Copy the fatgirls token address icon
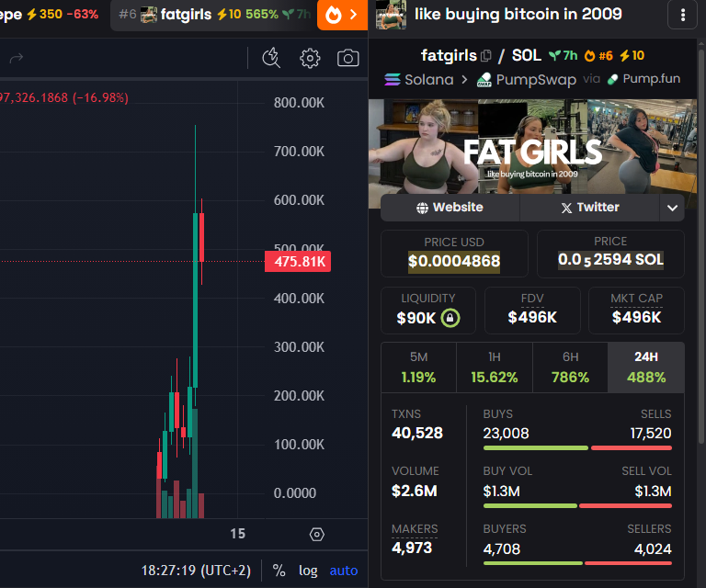Viewport: 706px width, 588px height. pos(486,56)
